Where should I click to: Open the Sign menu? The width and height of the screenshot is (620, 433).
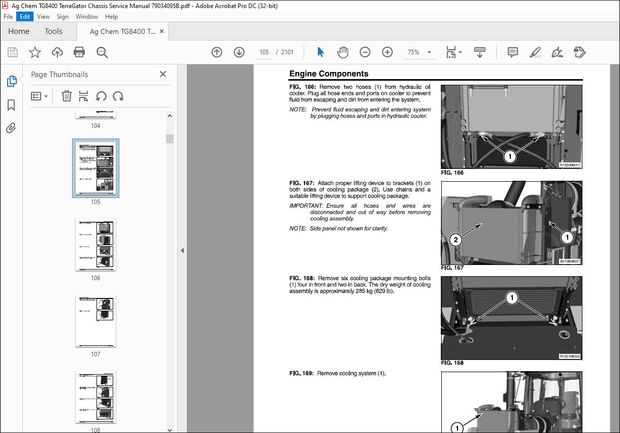coord(62,17)
